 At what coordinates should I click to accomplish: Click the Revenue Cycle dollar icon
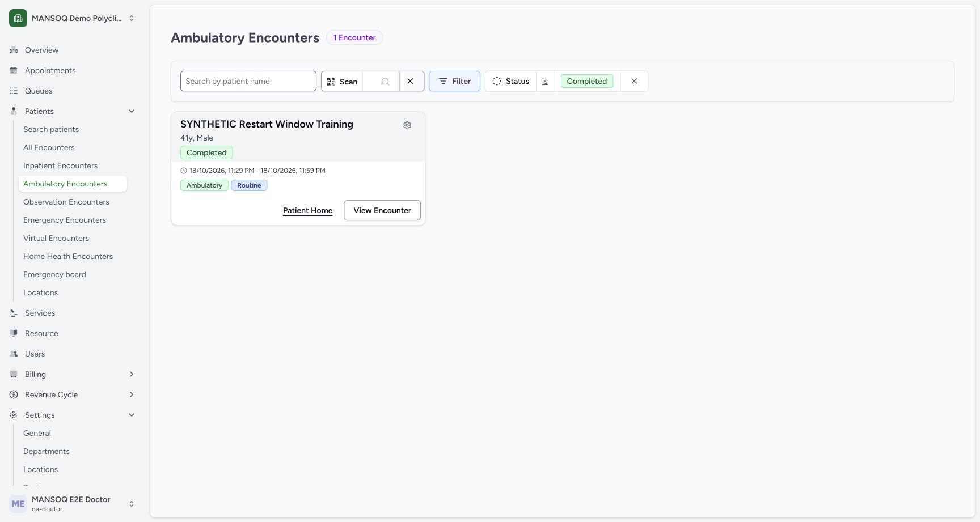14,394
